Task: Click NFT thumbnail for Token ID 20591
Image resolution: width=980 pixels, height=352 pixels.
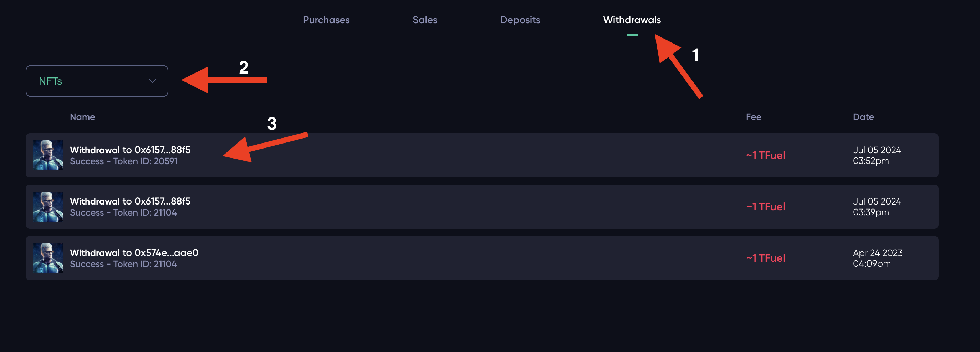Action: tap(47, 155)
